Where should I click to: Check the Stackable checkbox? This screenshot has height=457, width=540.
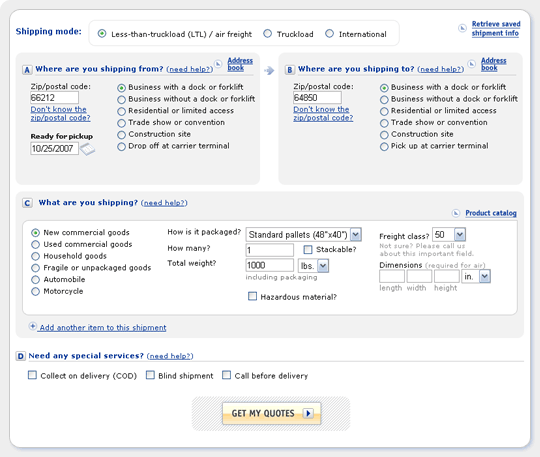coord(308,249)
